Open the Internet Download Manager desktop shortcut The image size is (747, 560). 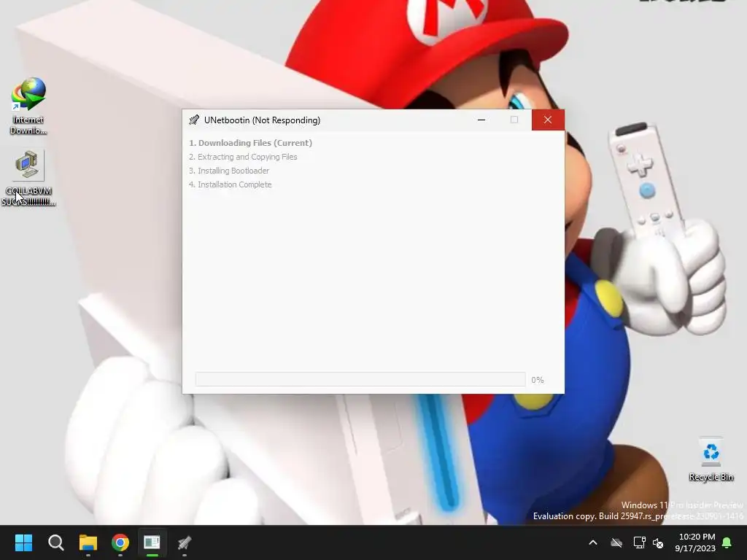click(x=28, y=106)
